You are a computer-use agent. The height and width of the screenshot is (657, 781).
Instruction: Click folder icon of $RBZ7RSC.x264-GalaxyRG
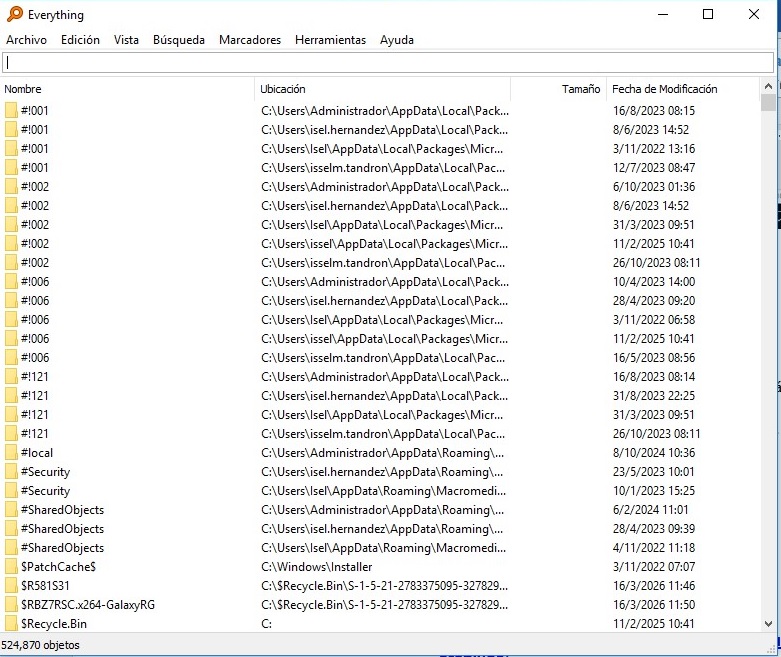coord(11,604)
